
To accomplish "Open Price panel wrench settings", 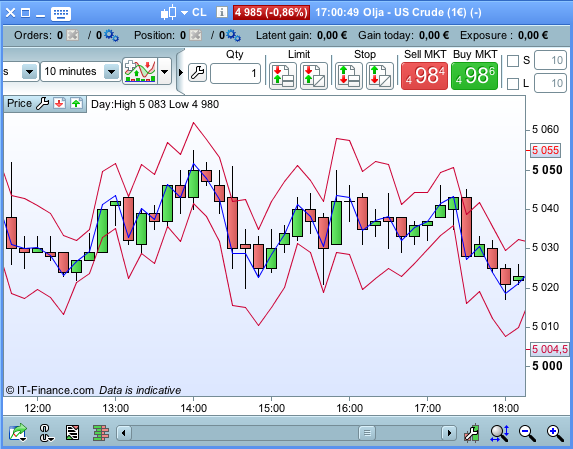I will tap(42, 104).
